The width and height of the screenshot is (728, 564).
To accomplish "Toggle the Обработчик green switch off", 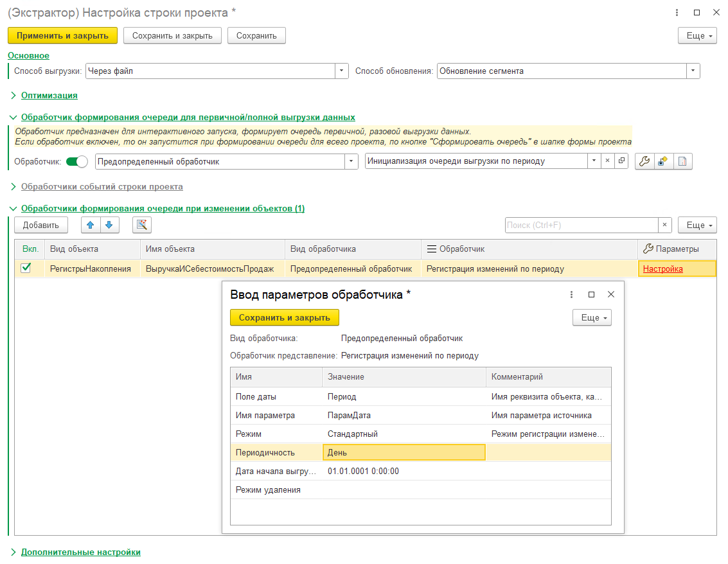I will pos(76,161).
